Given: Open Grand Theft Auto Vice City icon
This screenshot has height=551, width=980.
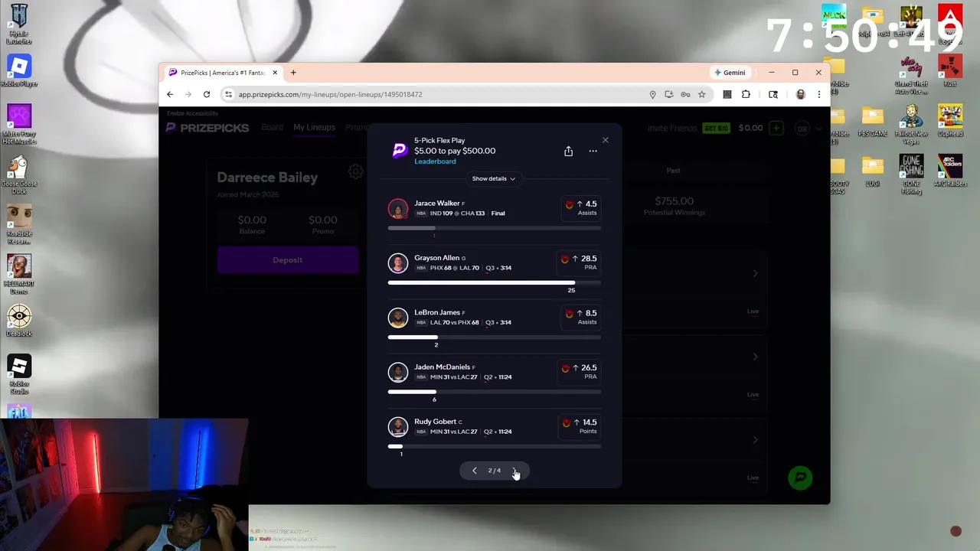Looking at the screenshot, I should (x=911, y=74).
